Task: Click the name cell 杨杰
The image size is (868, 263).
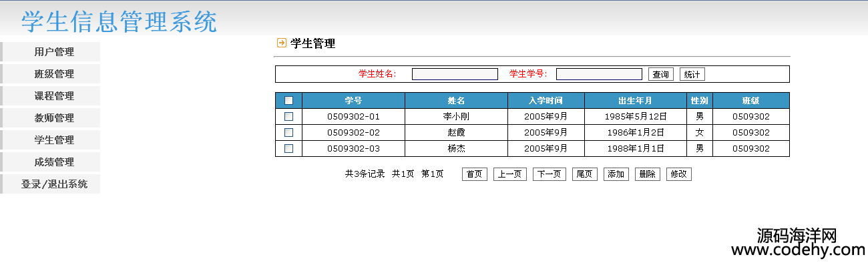Action: coord(456,149)
